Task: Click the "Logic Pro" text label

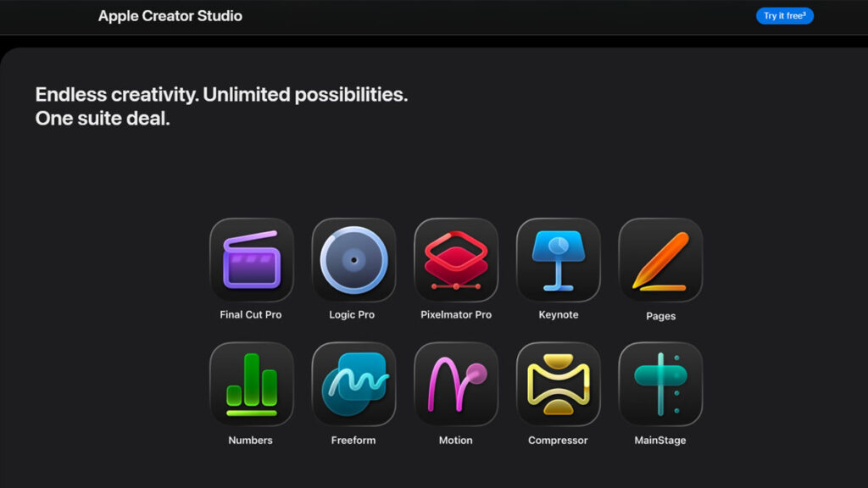Action: (x=352, y=315)
